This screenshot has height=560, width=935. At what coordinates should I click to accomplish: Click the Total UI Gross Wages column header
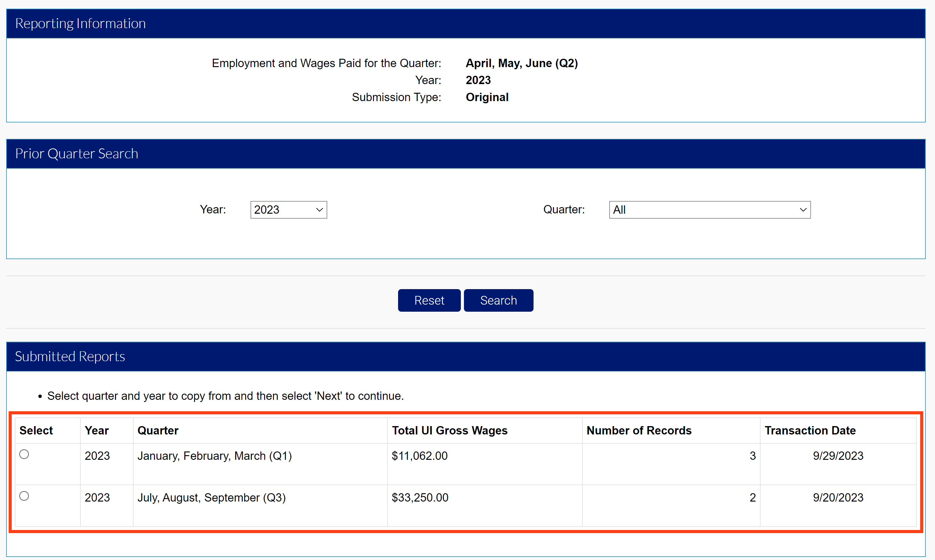[449, 430]
